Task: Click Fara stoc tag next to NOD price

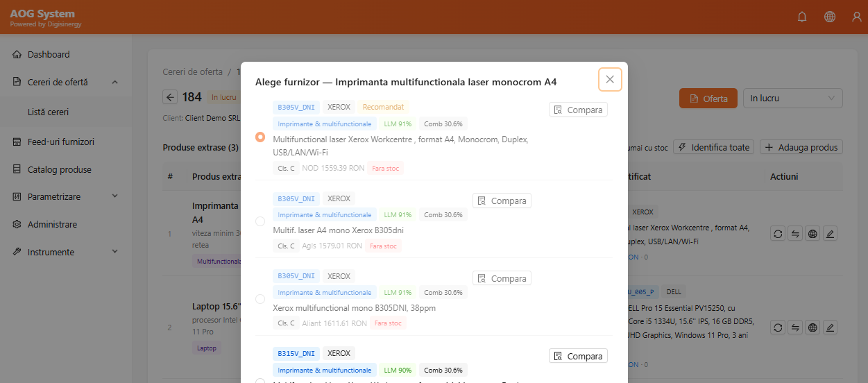Action: coord(385,168)
